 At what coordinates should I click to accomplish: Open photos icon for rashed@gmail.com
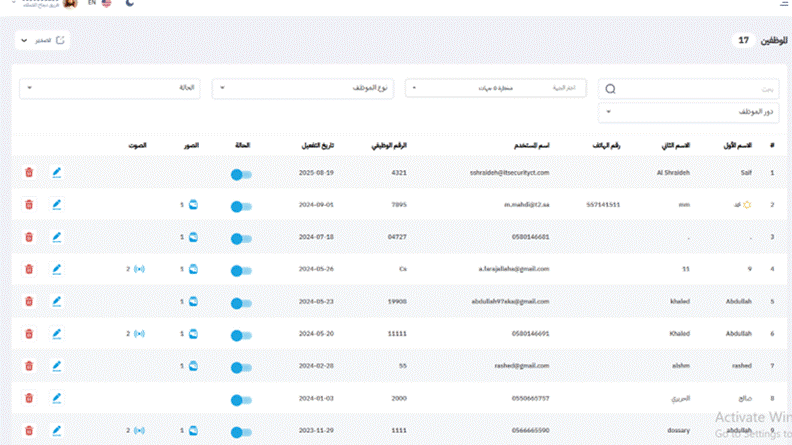193,366
